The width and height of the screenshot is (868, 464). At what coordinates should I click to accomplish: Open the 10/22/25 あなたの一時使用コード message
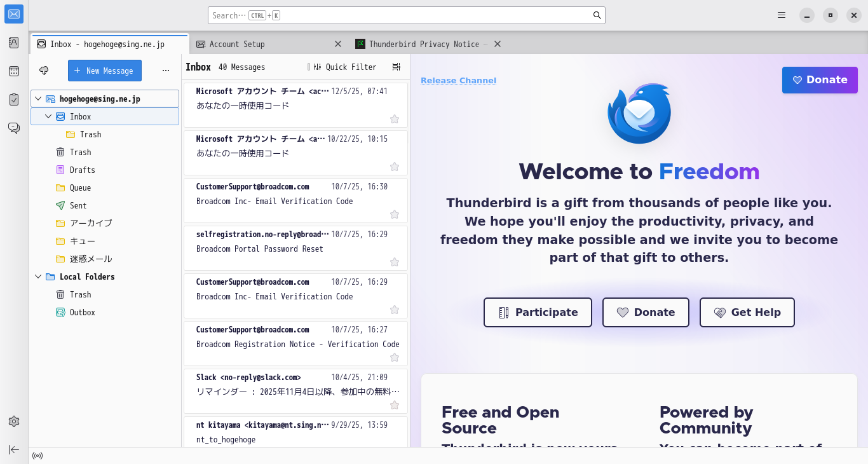click(x=295, y=153)
